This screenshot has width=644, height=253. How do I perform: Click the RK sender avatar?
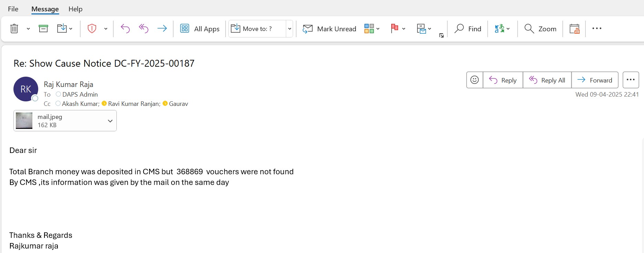[26, 89]
